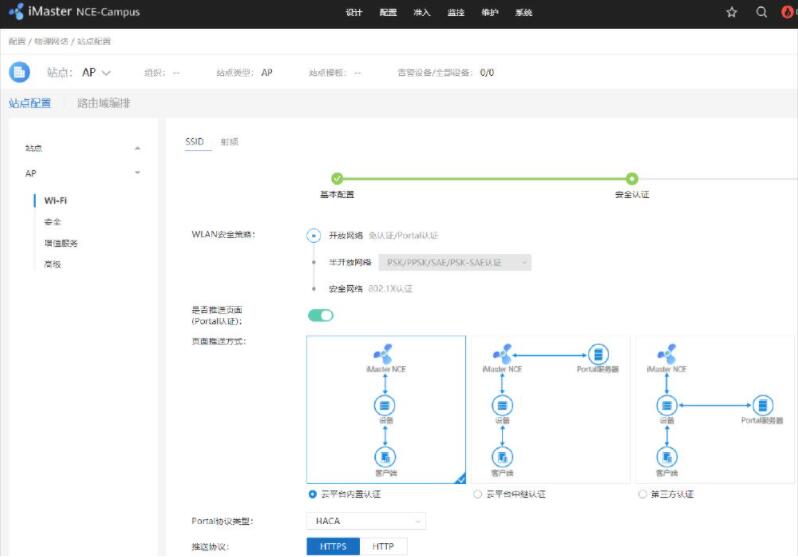The height and width of the screenshot is (557, 798).
Task: Select the 云平台中继认证 radio button
Action: coord(477,494)
